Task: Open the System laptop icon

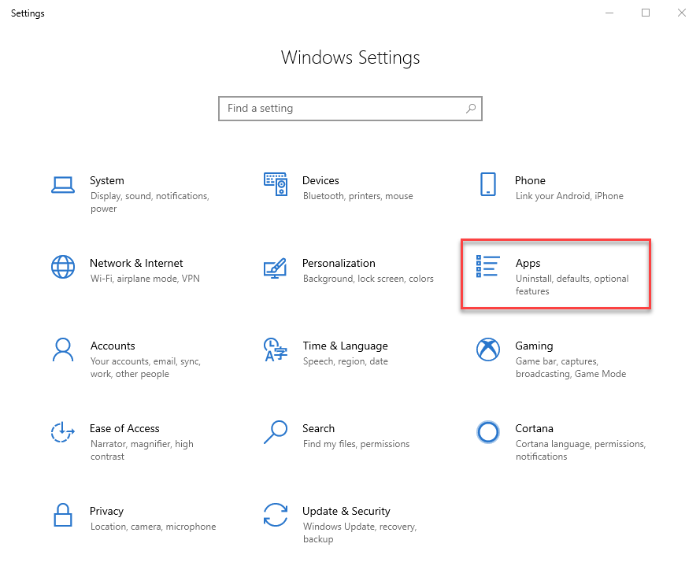Action: point(63,185)
